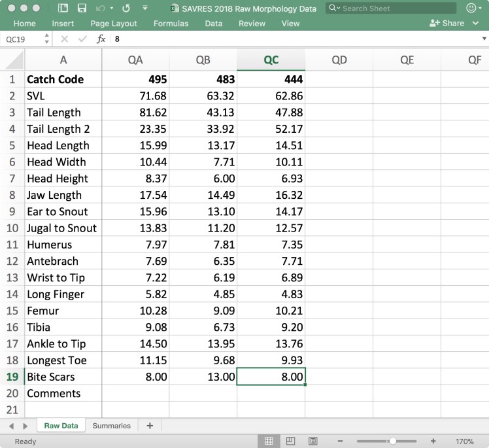Screen dimensions: 489x448
Task: Open the Undo history dropdown arrow
Action: point(112,9)
